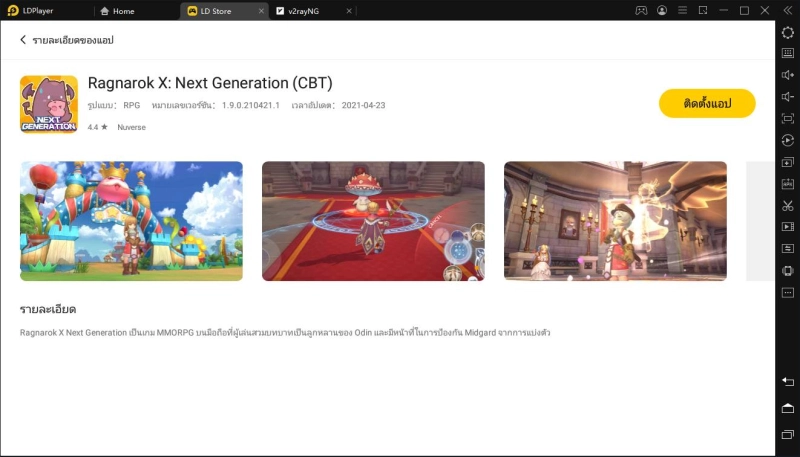Open the red carpet battle screenshot

(373, 221)
